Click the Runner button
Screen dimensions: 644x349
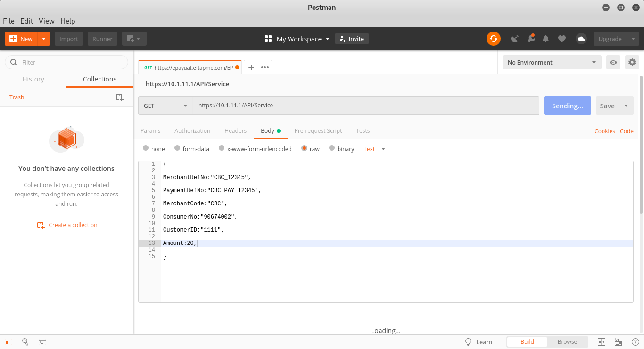[102, 39]
